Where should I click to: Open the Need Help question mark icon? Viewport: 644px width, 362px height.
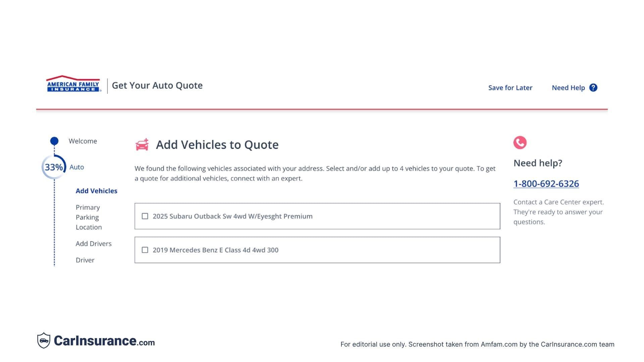pos(594,87)
